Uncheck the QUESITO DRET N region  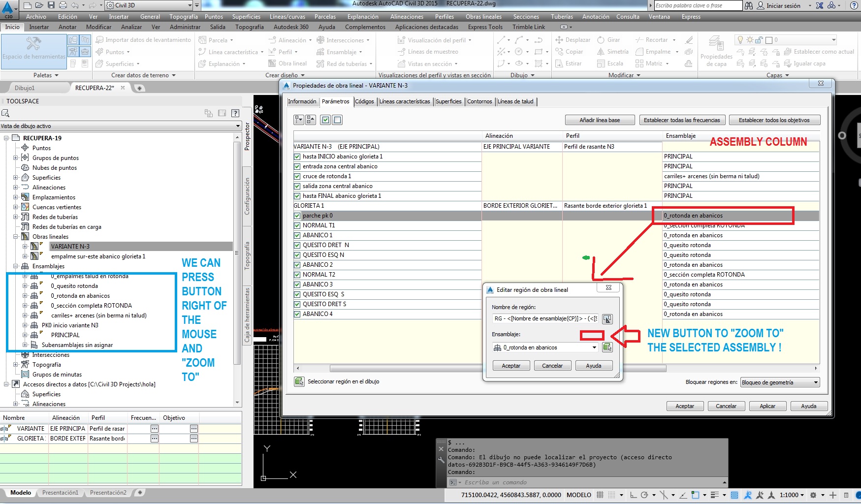[297, 245]
